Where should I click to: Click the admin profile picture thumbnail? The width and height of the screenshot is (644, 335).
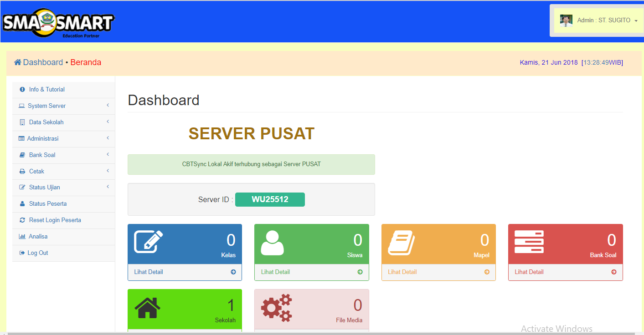coord(566,20)
